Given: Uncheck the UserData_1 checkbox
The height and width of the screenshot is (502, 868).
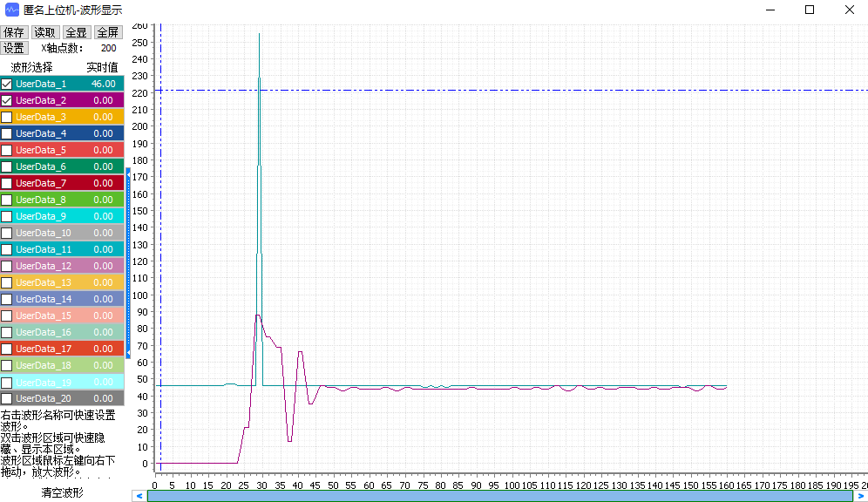Looking at the screenshot, I should point(7,85).
